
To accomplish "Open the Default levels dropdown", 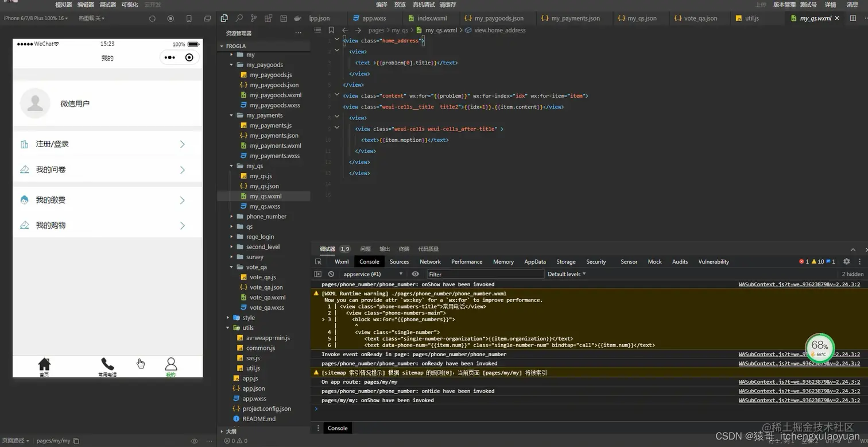I will tap(567, 274).
